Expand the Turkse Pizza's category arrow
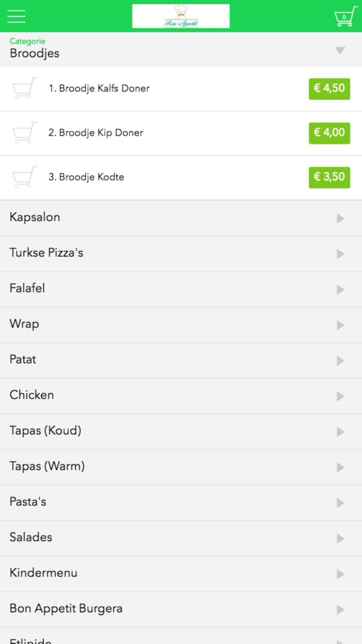Viewport: 362px width, 644px height. pos(340,254)
